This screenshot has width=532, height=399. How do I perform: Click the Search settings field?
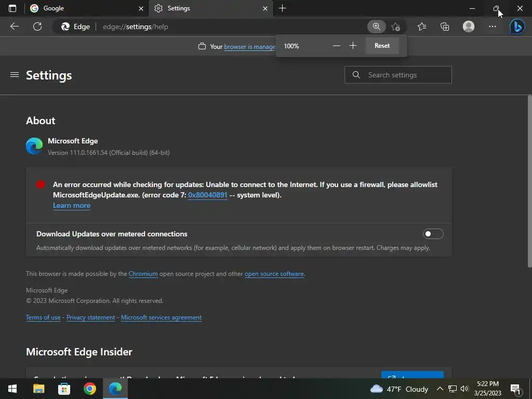pyautogui.click(x=398, y=75)
